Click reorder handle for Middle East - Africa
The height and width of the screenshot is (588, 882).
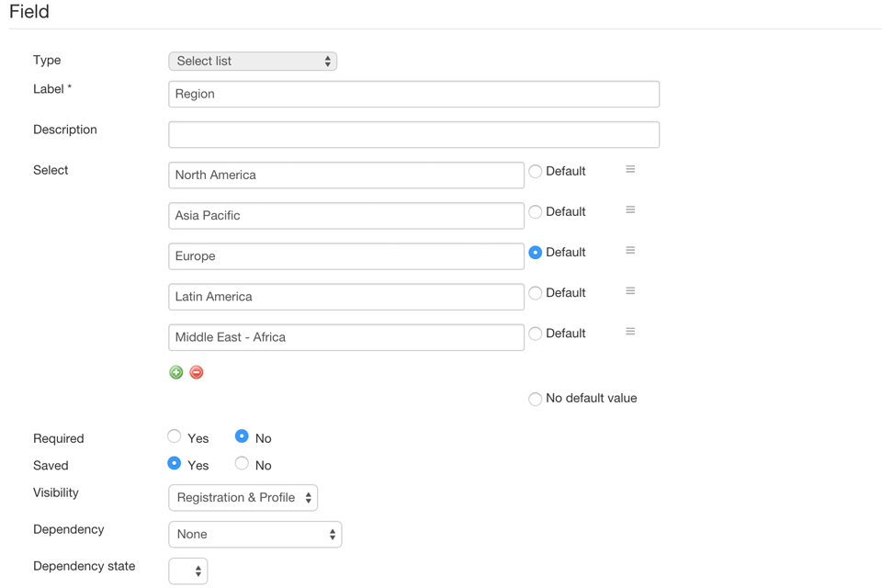(x=630, y=332)
